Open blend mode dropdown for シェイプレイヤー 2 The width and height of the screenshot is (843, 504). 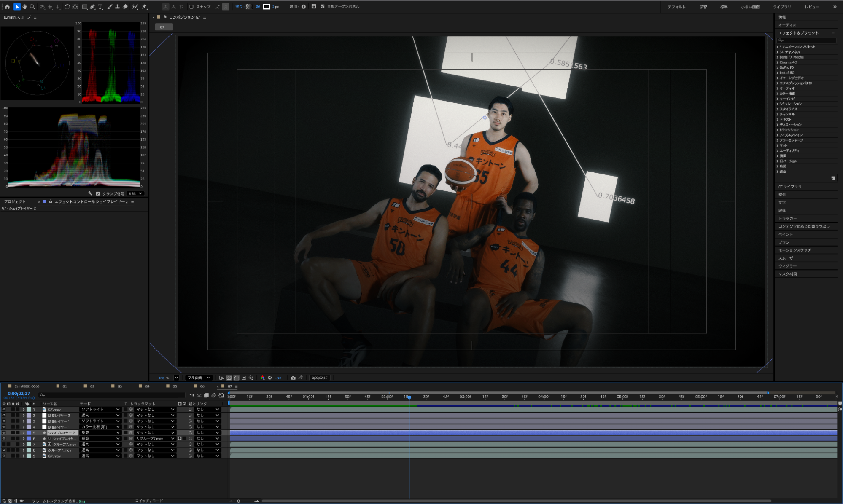pyautogui.click(x=100, y=433)
